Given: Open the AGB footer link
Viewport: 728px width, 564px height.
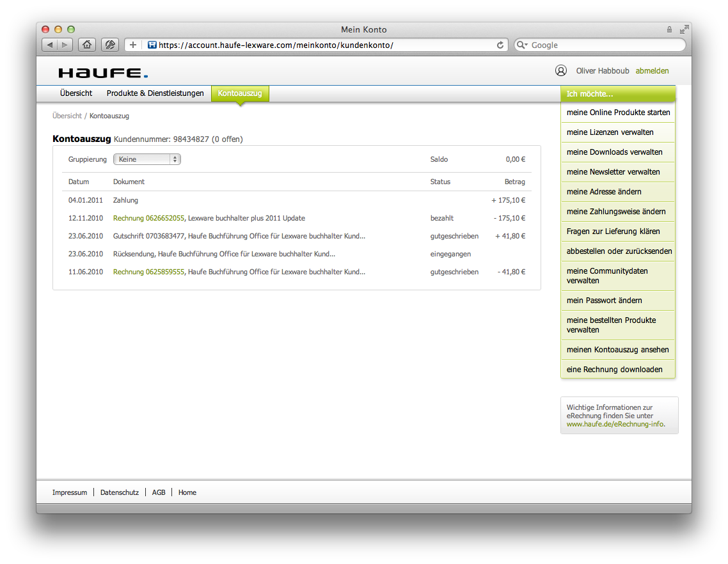Looking at the screenshot, I should tap(158, 492).
